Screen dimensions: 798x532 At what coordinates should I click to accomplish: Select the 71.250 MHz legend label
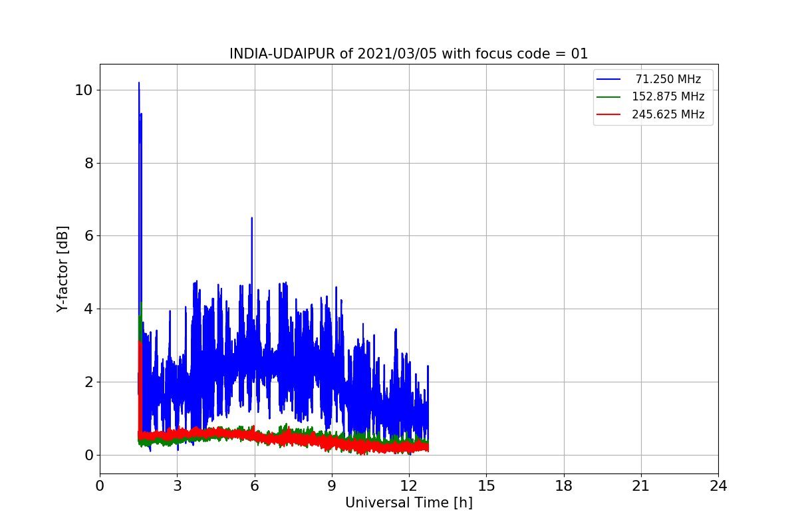[x=668, y=79]
